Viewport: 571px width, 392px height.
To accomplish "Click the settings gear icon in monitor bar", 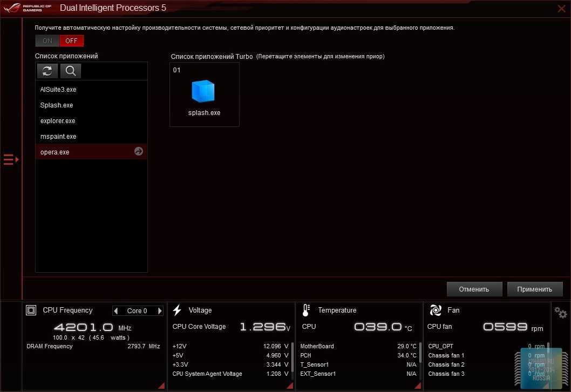I will (x=561, y=312).
